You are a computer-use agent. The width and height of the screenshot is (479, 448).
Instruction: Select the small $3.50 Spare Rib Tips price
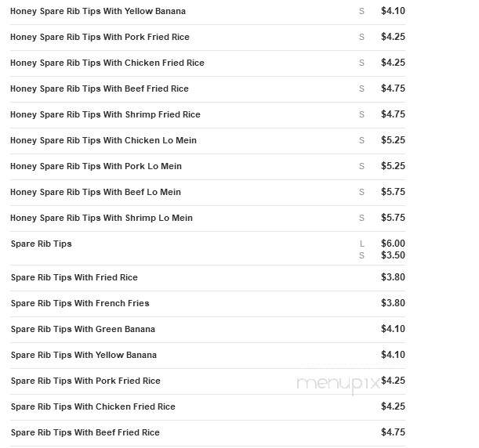[393, 255]
